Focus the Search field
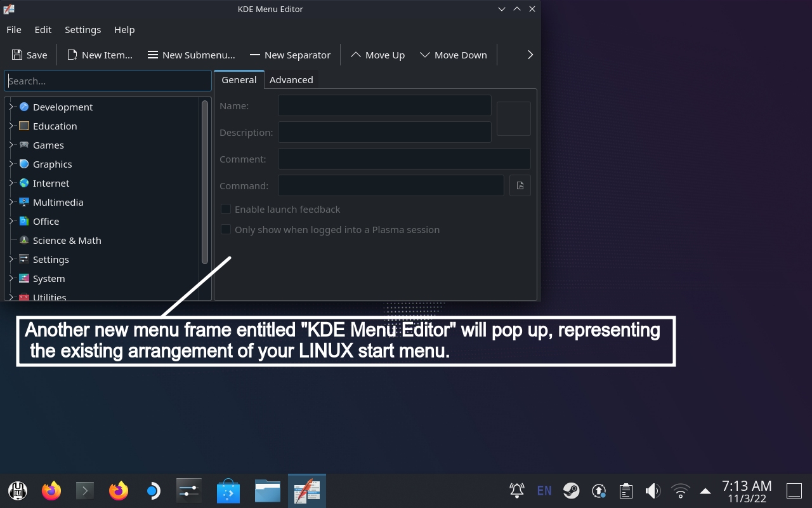The width and height of the screenshot is (812, 508). [x=108, y=81]
